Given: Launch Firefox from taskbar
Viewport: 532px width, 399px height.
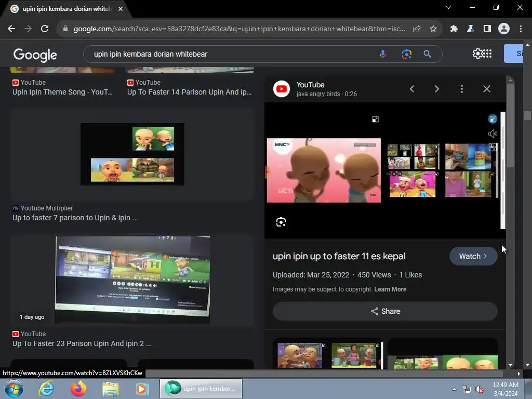Looking at the screenshot, I should pos(78,389).
